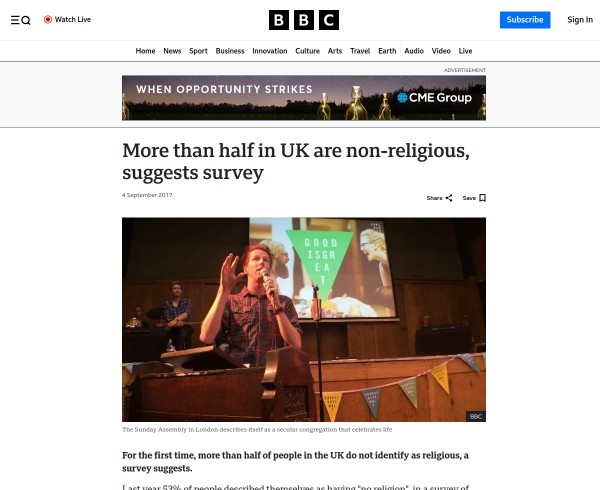Click the Sunday Assembly article photo

click(x=304, y=319)
